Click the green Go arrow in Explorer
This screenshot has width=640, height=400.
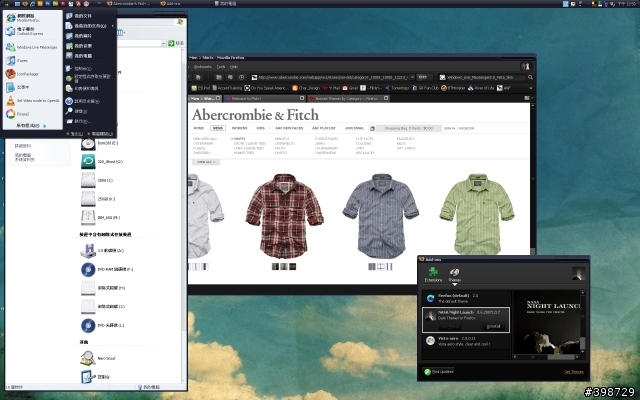(x=171, y=43)
